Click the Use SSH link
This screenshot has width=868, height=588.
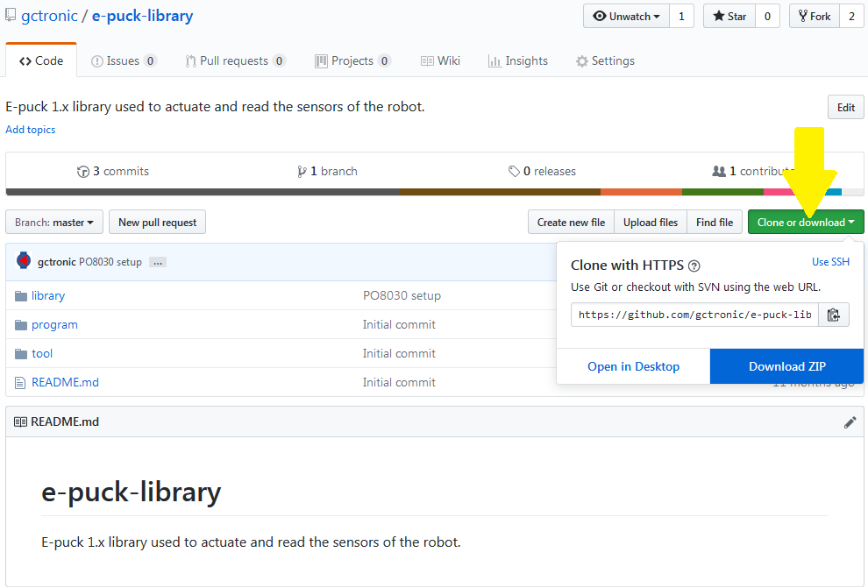(830, 262)
